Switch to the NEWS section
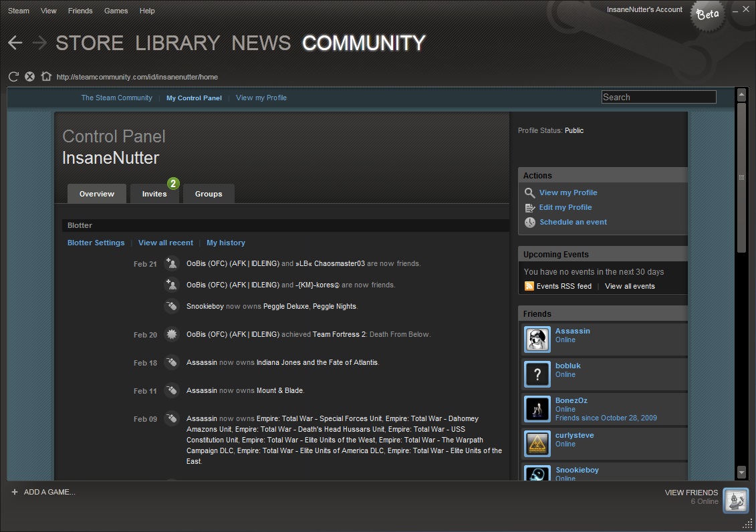 coord(261,43)
